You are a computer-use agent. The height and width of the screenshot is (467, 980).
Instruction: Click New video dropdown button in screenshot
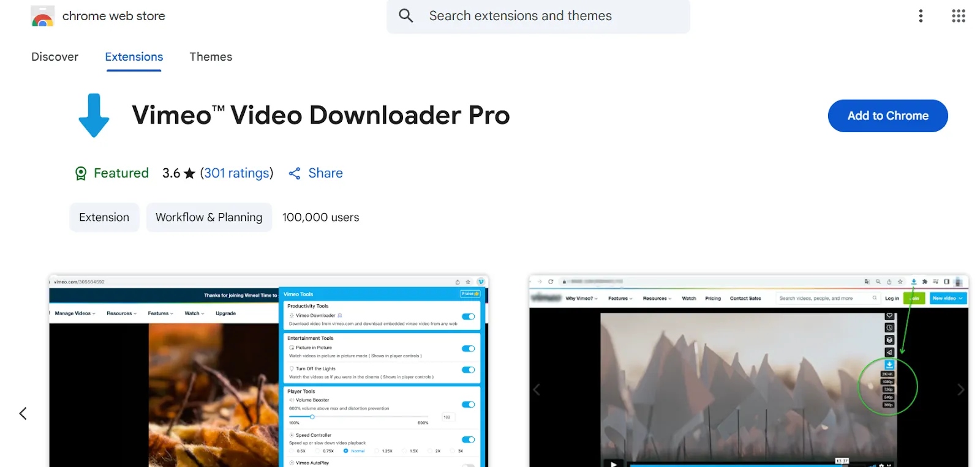pos(948,299)
